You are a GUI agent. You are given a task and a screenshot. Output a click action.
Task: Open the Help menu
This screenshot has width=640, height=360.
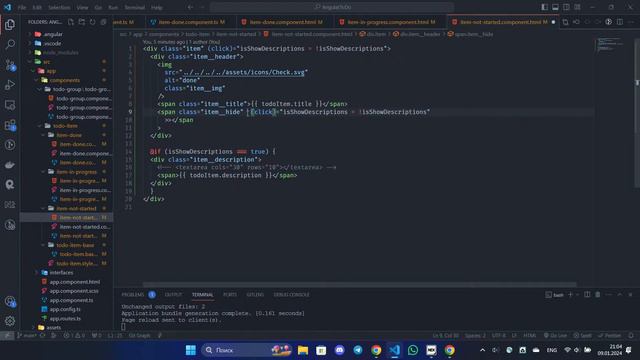coord(157,7)
